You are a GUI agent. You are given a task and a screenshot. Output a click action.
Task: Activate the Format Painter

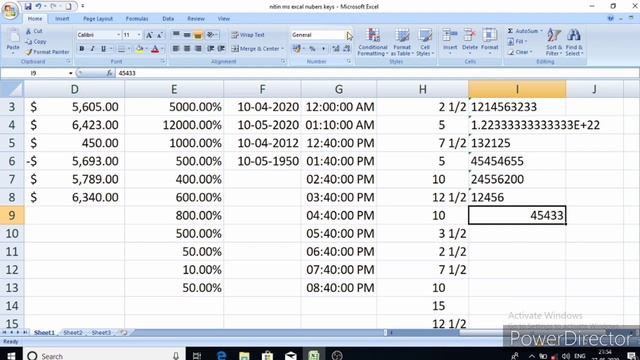[47, 52]
